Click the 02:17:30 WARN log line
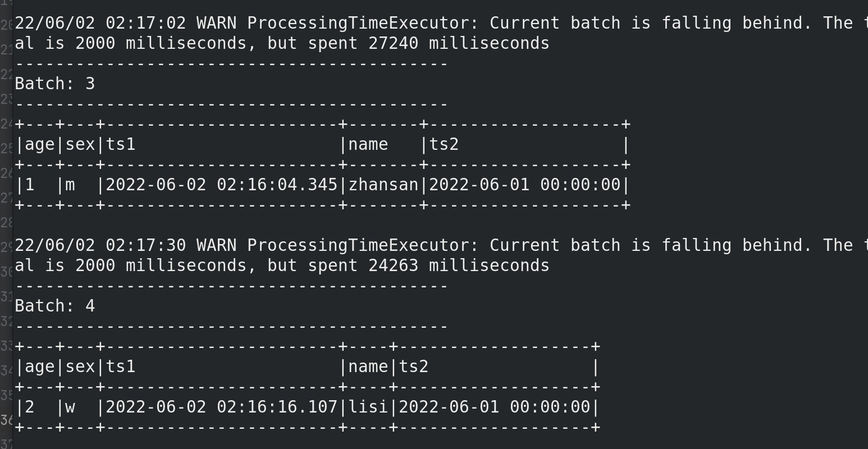Viewport: 868px width, 449px height. coord(441,255)
